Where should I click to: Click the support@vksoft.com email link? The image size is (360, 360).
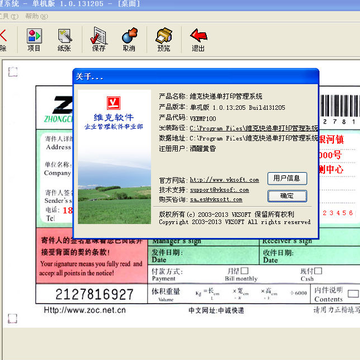click(x=219, y=190)
